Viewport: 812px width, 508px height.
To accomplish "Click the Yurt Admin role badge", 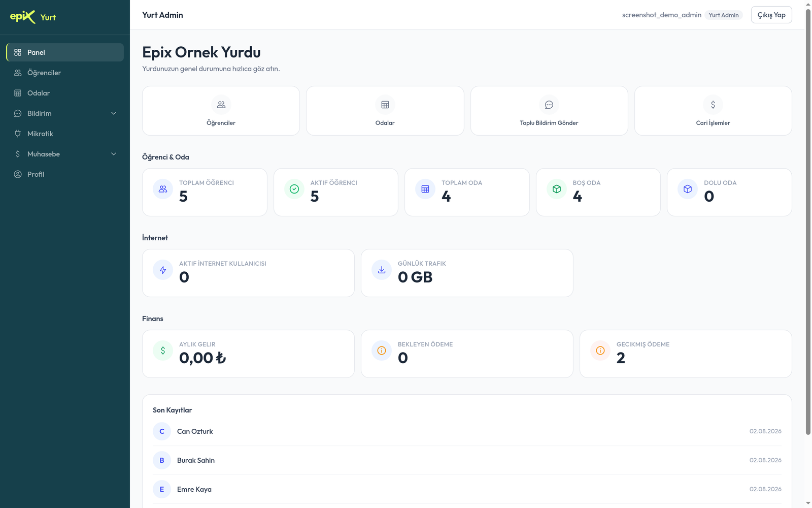I will (x=724, y=15).
